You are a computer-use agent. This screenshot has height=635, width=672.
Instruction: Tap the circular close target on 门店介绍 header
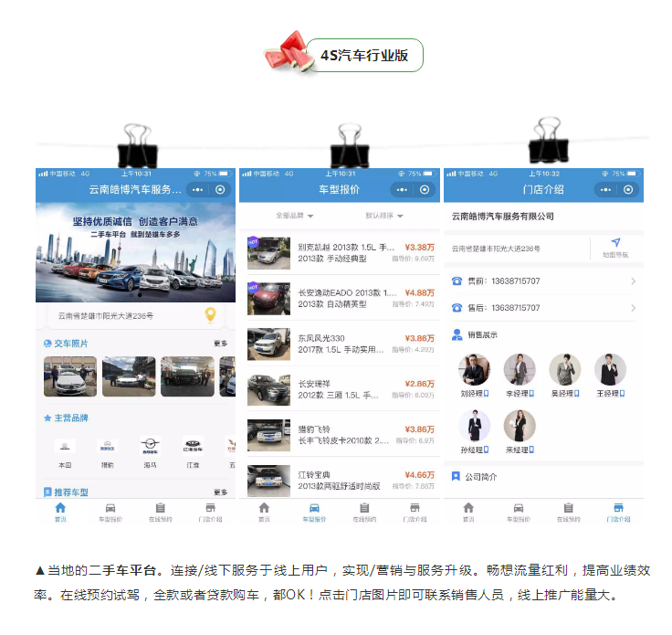(x=628, y=190)
